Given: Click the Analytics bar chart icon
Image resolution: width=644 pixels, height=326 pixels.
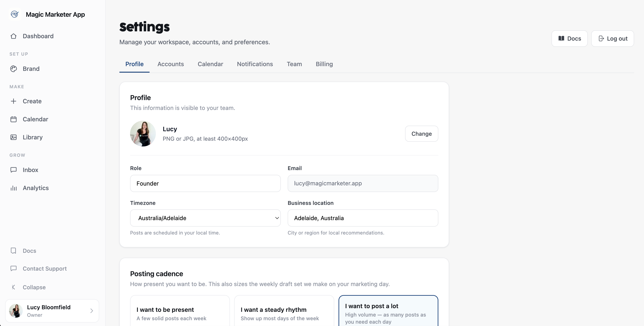Looking at the screenshot, I should click(14, 188).
